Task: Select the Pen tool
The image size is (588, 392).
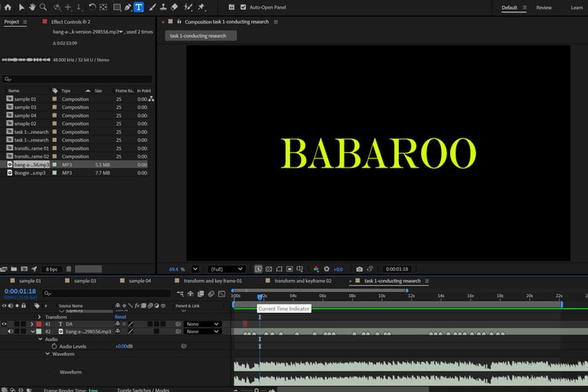Action: click(x=126, y=7)
